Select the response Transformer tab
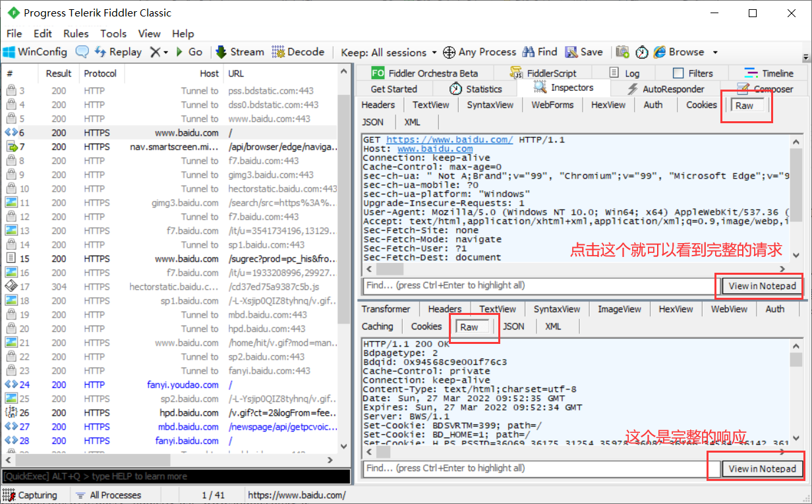Screen dimensions: 812x504 click(386, 309)
